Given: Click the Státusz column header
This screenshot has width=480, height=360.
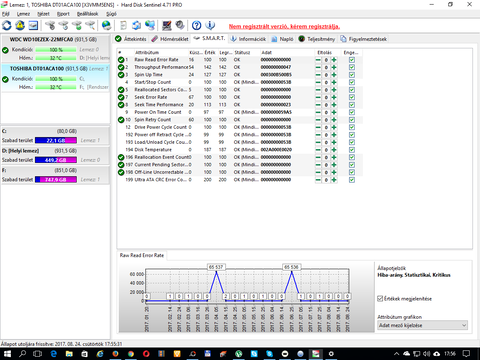Looking at the screenshot, I should (x=242, y=53).
